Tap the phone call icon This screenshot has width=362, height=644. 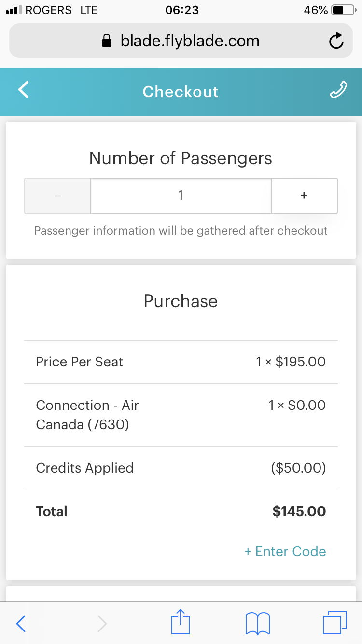pos(338,90)
